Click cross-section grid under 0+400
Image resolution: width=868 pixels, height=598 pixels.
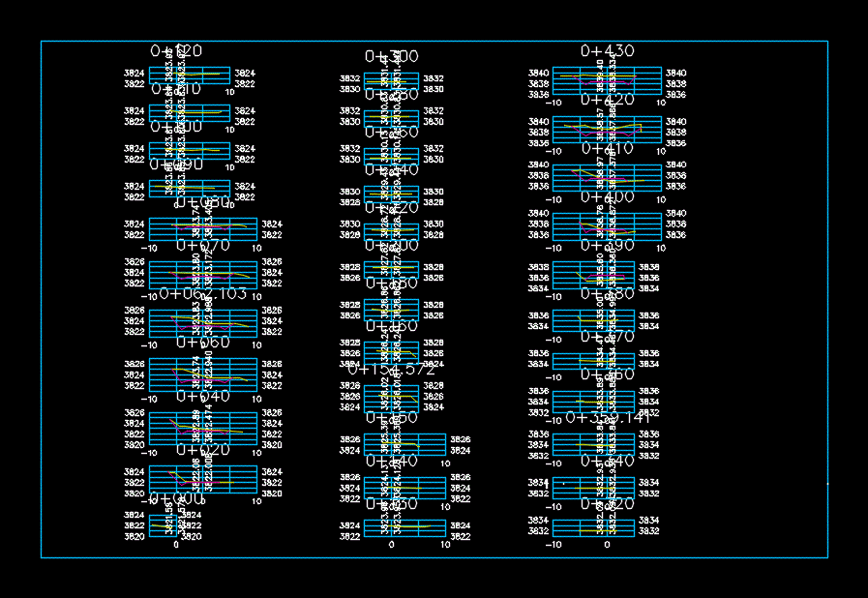[608, 226]
